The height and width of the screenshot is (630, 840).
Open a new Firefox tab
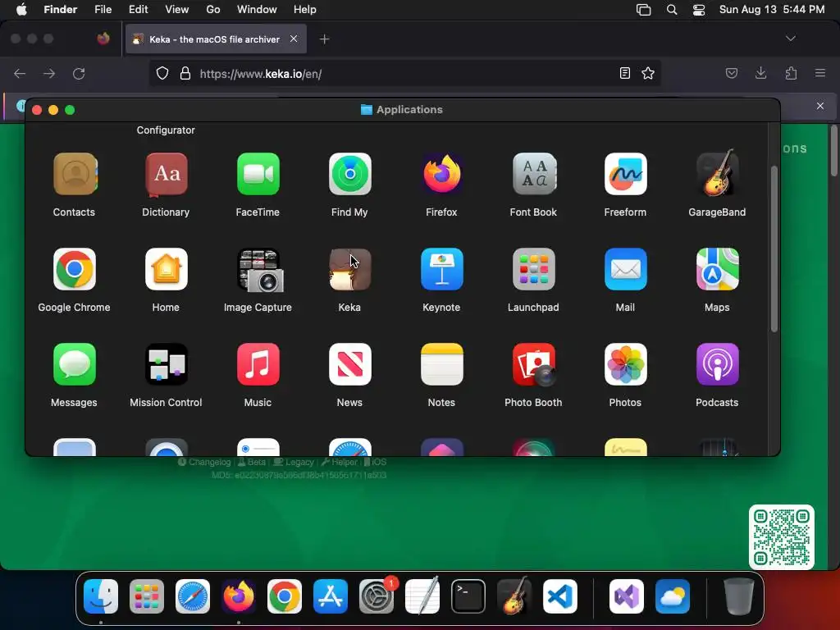coord(324,39)
